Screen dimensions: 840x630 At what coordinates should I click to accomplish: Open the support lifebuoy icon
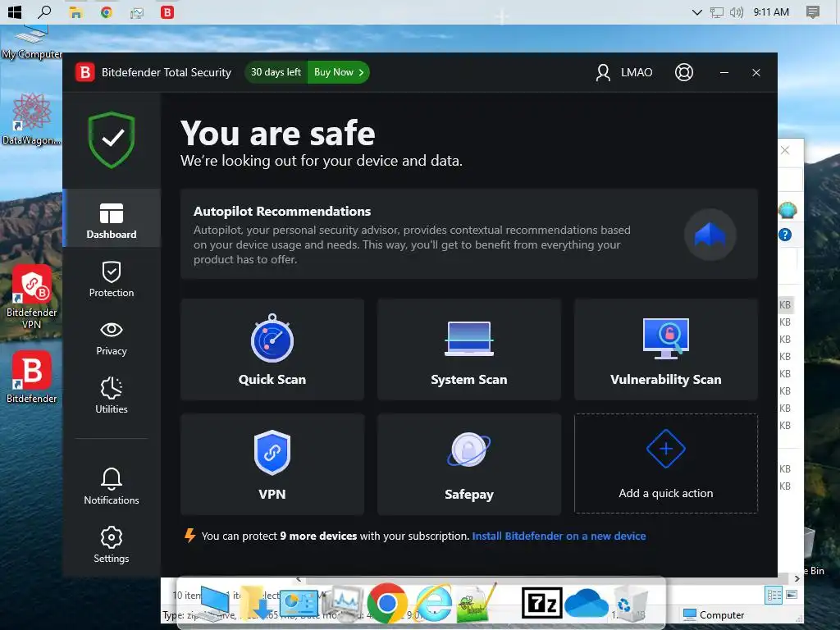point(684,72)
